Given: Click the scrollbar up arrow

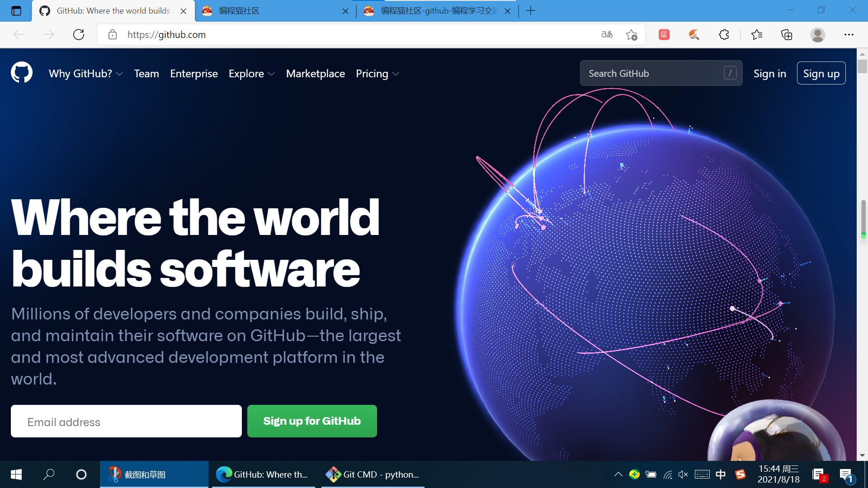Looking at the screenshot, I should point(863,53).
